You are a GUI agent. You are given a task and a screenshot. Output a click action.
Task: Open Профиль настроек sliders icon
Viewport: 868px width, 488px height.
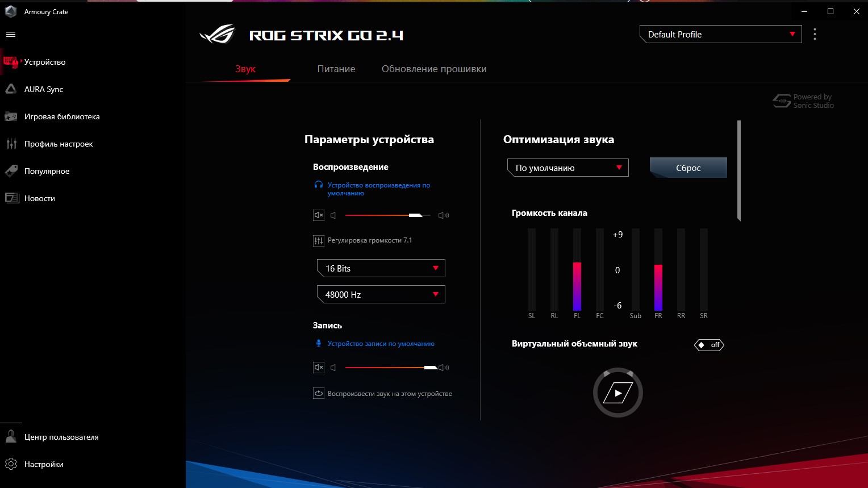(11, 144)
